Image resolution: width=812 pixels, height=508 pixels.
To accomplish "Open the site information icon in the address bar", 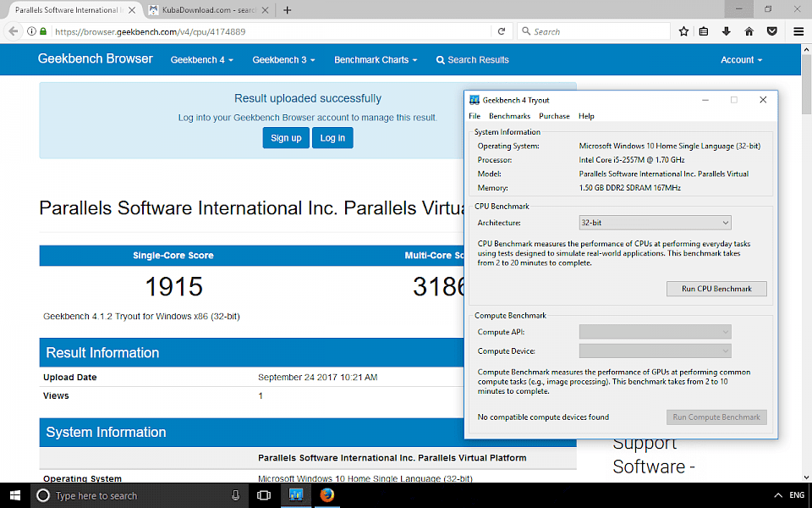I will [31, 31].
